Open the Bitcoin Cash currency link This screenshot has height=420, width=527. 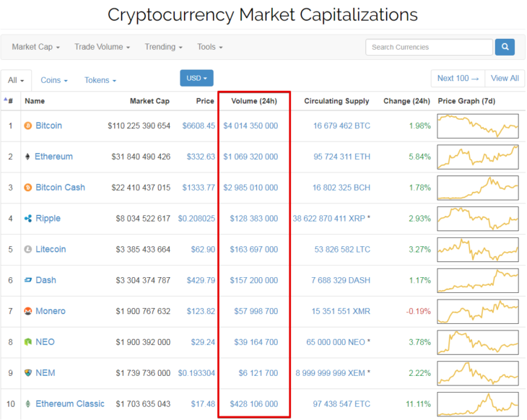(61, 188)
